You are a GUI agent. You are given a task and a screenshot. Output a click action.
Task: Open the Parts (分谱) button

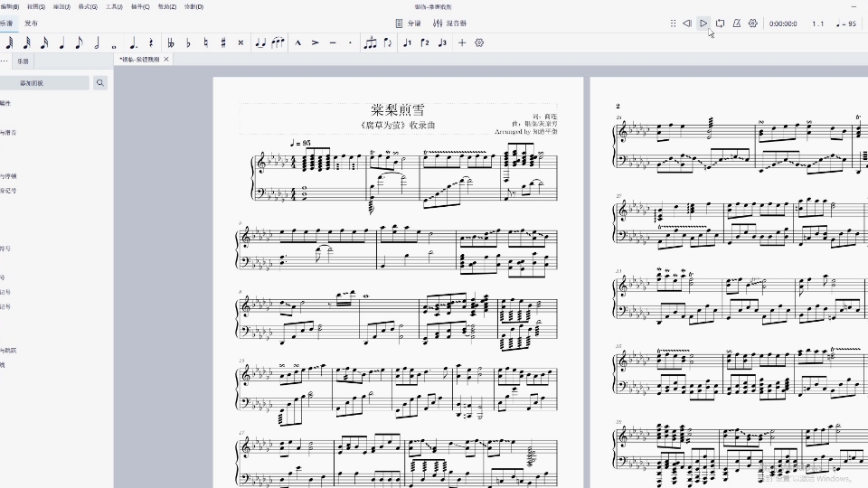tap(409, 23)
